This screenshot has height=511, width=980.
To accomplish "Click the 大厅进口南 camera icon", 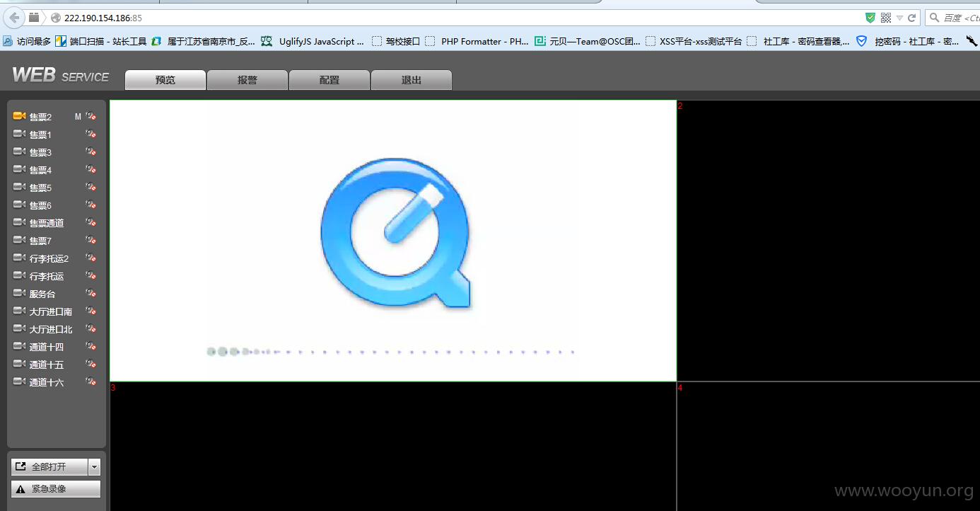I will tap(19, 311).
